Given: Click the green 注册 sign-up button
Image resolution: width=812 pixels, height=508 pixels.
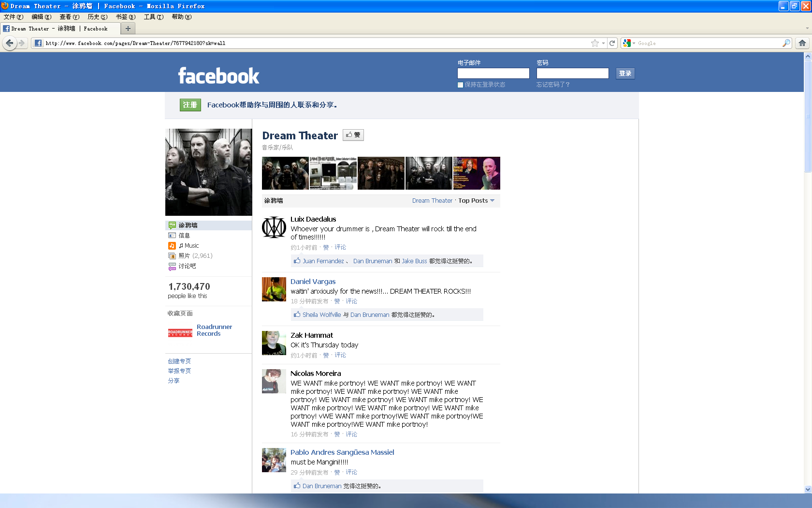Looking at the screenshot, I should 190,105.
